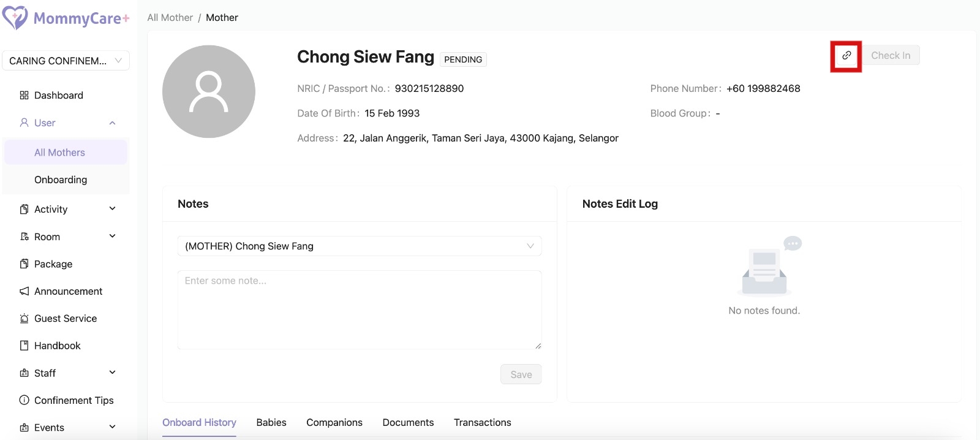Click the Package clipboard icon

(24, 264)
